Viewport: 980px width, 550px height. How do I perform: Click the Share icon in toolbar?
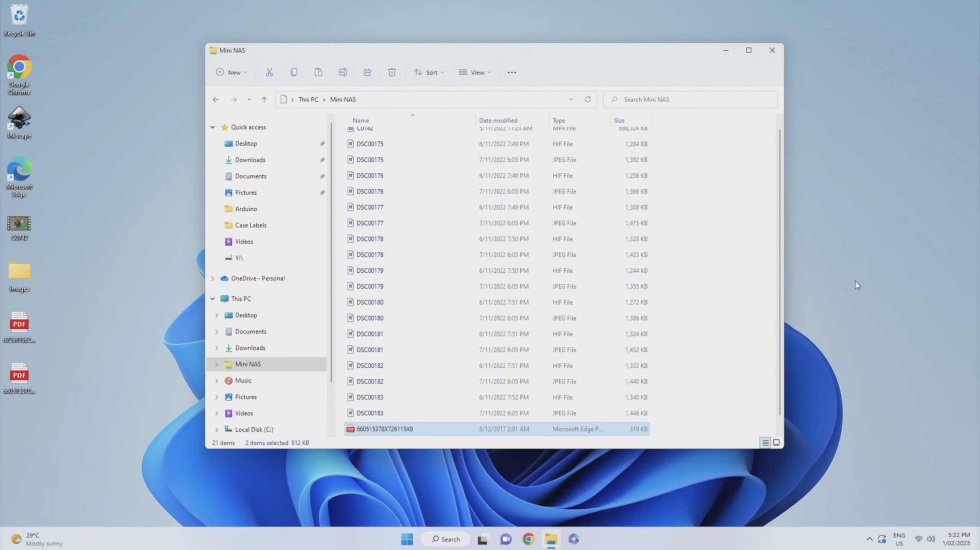367,72
